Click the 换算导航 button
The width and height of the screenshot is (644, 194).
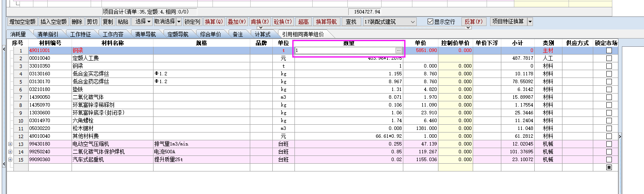click(x=326, y=22)
